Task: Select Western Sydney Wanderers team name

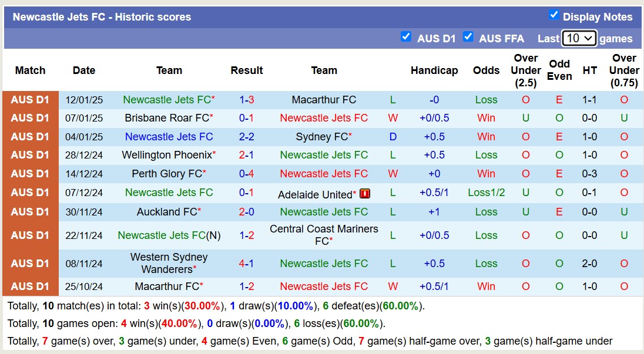Action: [x=169, y=263]
